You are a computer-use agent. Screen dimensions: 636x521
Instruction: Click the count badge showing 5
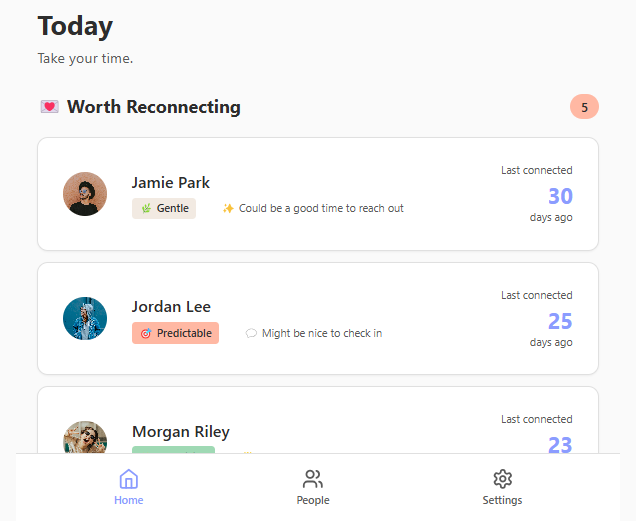click(x=584, y=107)
